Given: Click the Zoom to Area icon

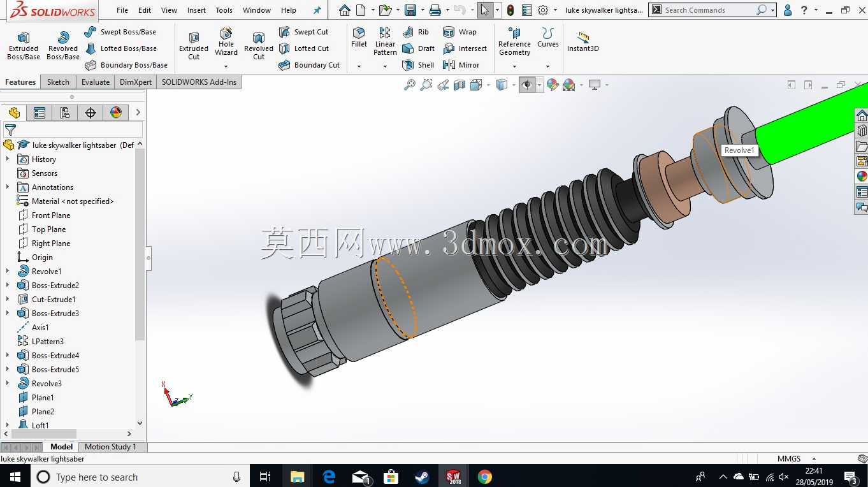Looking at the screenshot, I should click(x=426, y=85).
